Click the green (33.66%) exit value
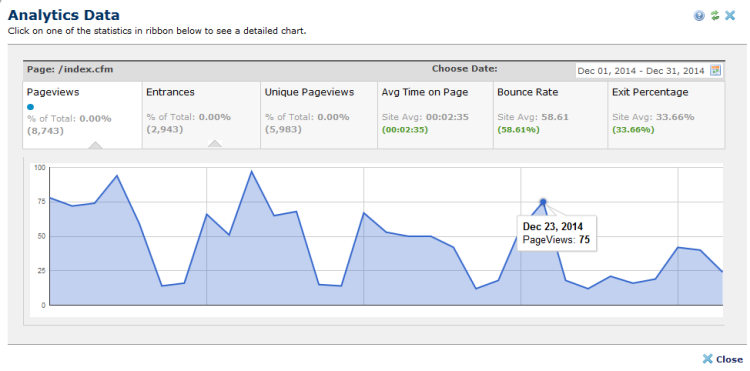This screenshot has height=371, width=750. [x=633, y=130]
